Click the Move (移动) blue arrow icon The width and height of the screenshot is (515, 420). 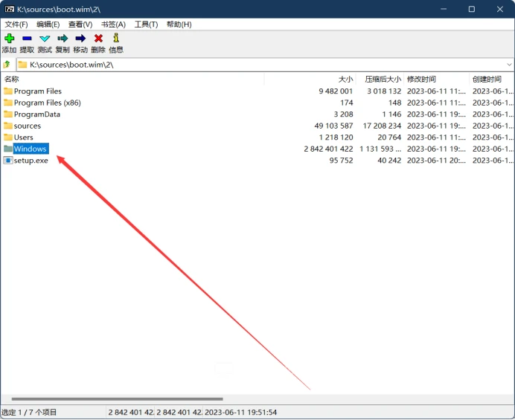(80, 39)
